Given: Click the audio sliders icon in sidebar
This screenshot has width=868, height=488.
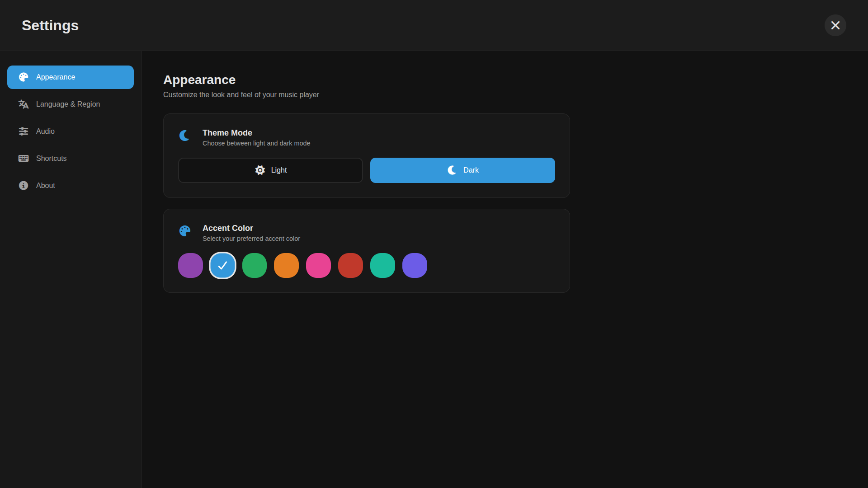Looking at the screenshot, I should 24,131.
